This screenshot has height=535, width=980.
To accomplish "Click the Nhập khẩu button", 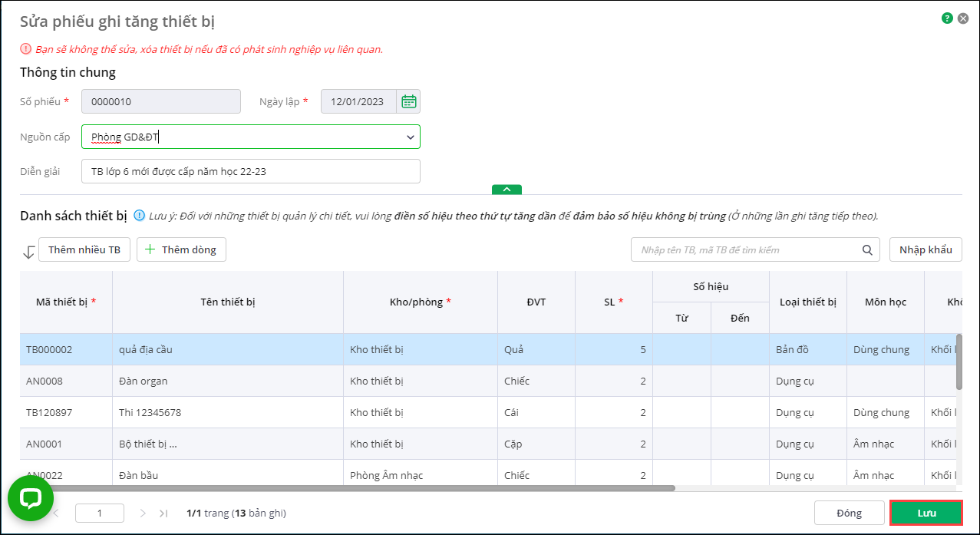I will coord(926,249).
